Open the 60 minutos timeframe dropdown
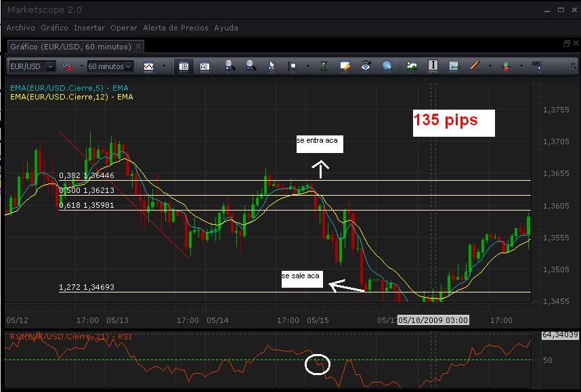 point(111,66)
